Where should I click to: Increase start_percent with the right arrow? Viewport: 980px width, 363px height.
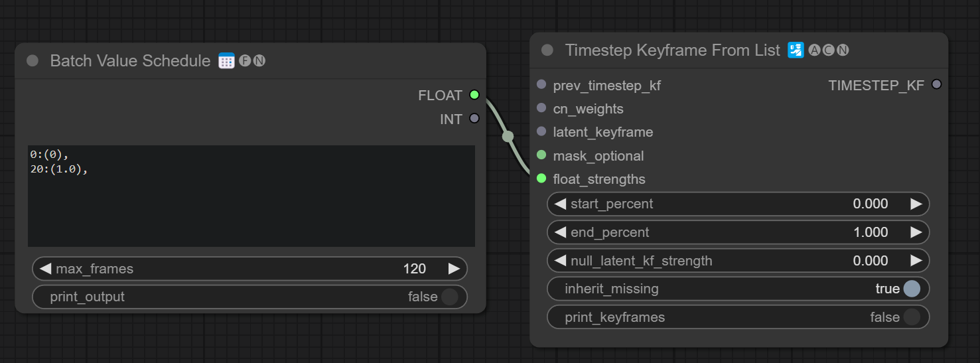(916, 204)
